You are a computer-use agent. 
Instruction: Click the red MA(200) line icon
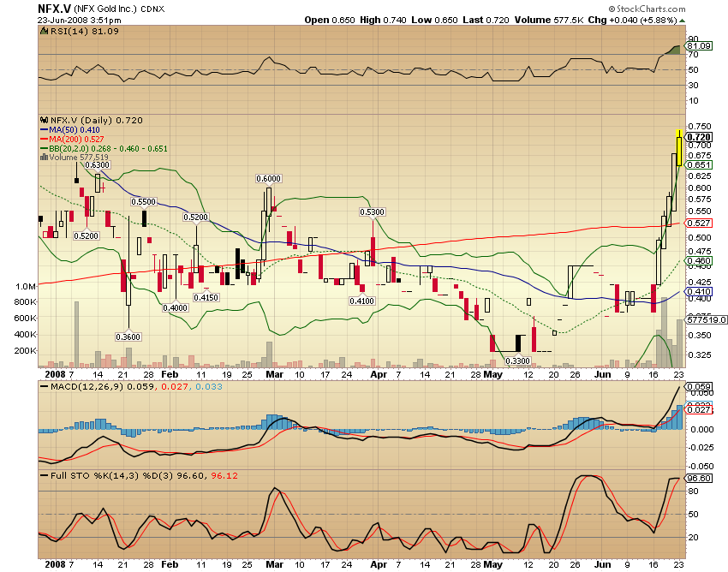click(x=42, y=139)
